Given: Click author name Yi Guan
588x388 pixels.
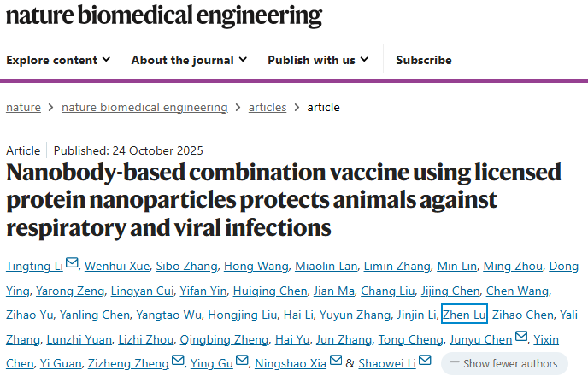Looking at the screenshot, I should [x=61, y=363].
